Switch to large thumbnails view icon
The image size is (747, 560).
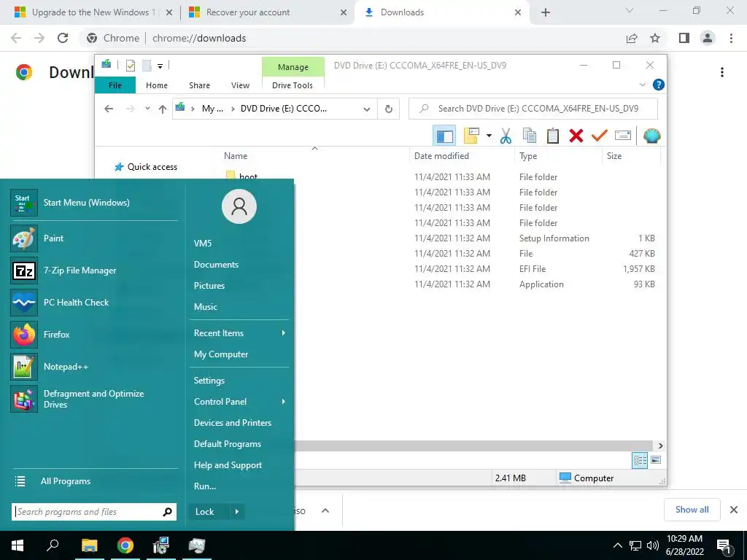[x=656, y=461]
